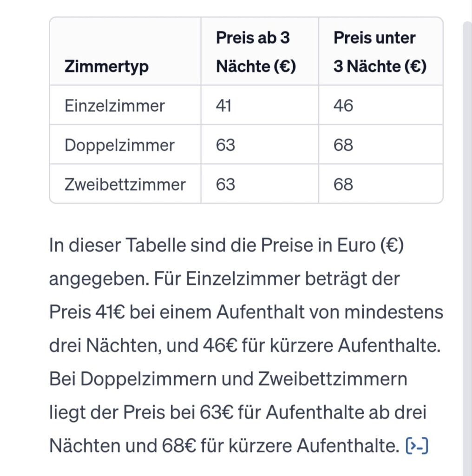
Task: Click the 63€ amount in the paragraph
Action: pyautogui.click(x=216, y=412)
